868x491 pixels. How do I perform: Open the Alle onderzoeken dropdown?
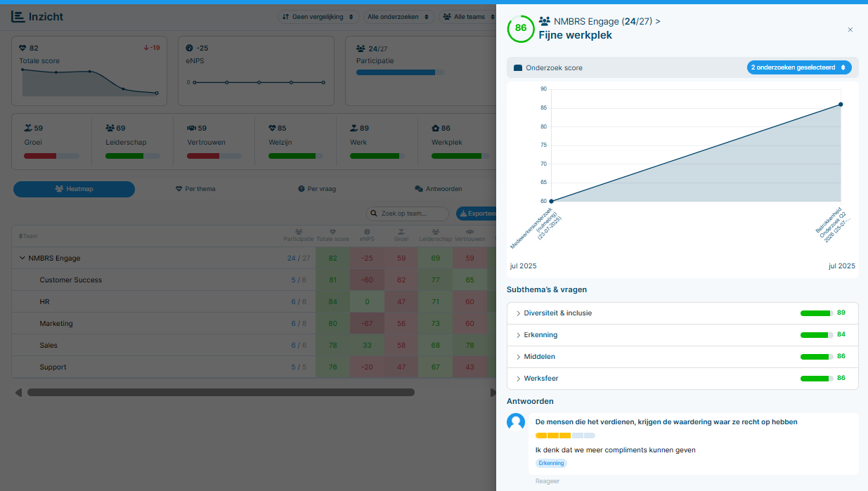399,16
